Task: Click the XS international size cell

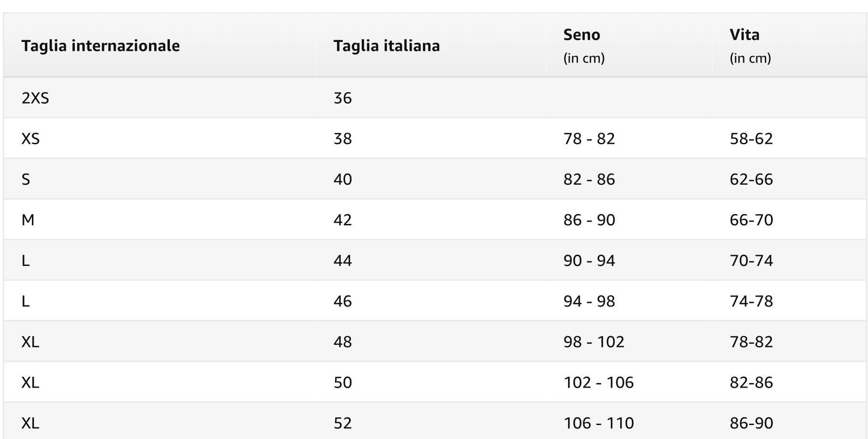Action: point(30,138)
